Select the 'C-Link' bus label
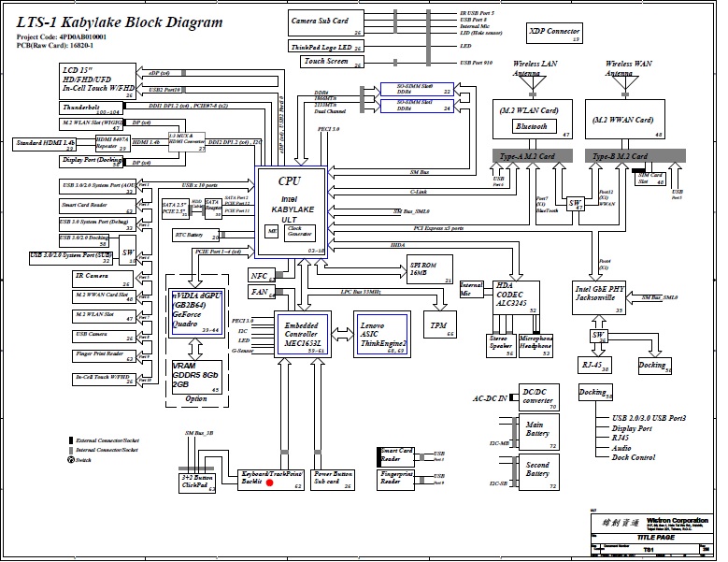 (419, 192)
